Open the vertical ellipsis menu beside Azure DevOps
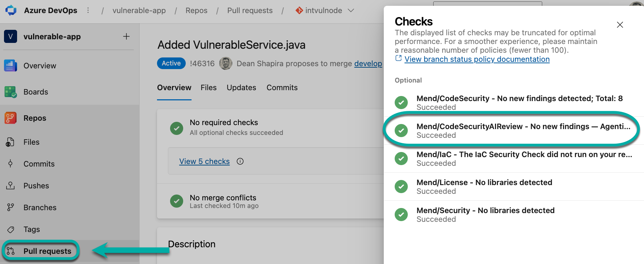This screenshot has width=644, height=264. click(x=88, y=11)
